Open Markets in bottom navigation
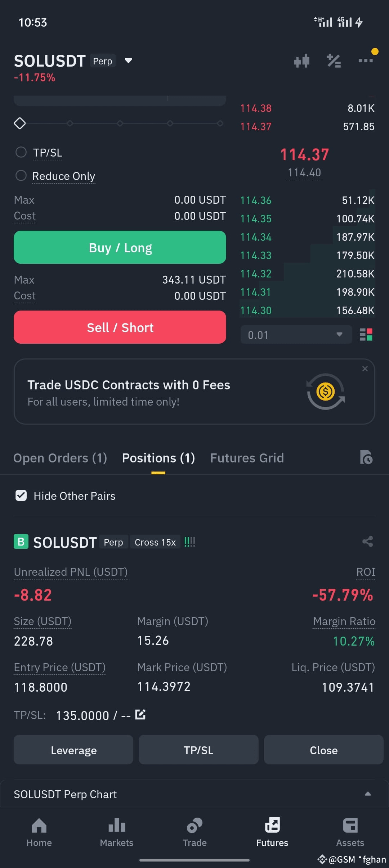The height and width of the screenshot is (868, 389). point(117,832)
